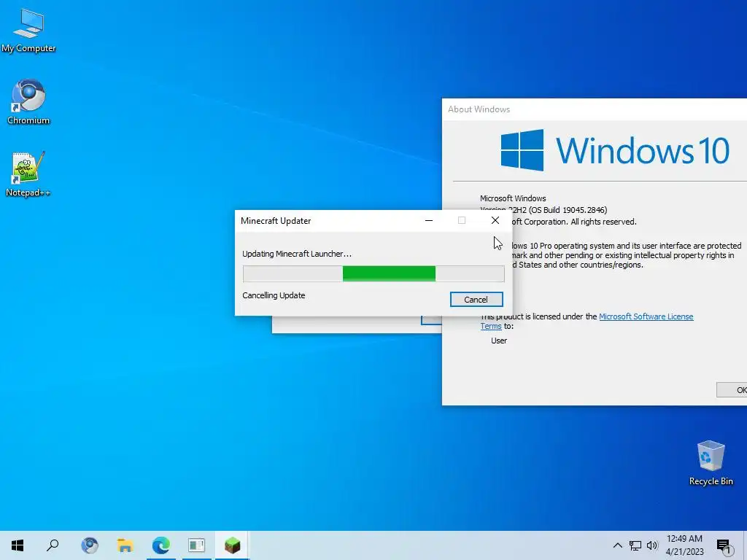The width and height of the screenshot is (747, 560).
Task: Select the Notepad++ desktop shortcut
Action: (x=28, y=174)
